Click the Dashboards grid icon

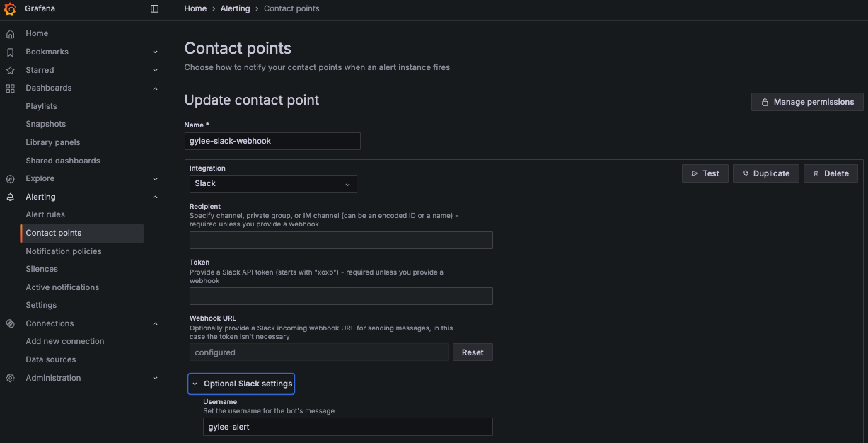(10, 88)
